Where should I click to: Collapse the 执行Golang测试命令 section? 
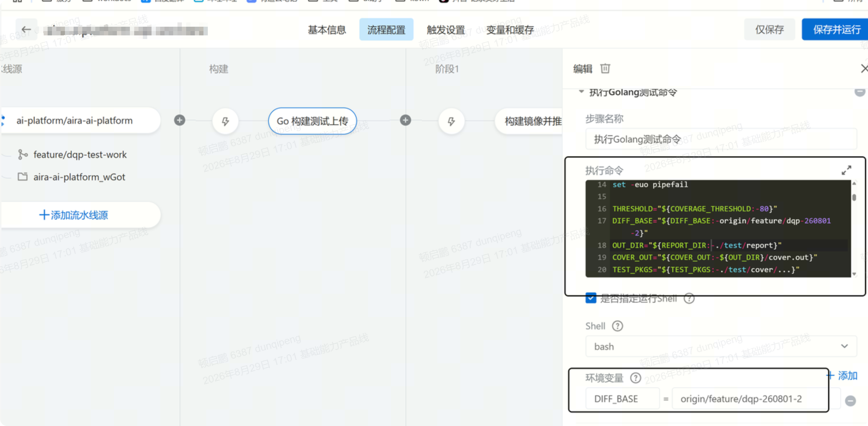point(581,92)
